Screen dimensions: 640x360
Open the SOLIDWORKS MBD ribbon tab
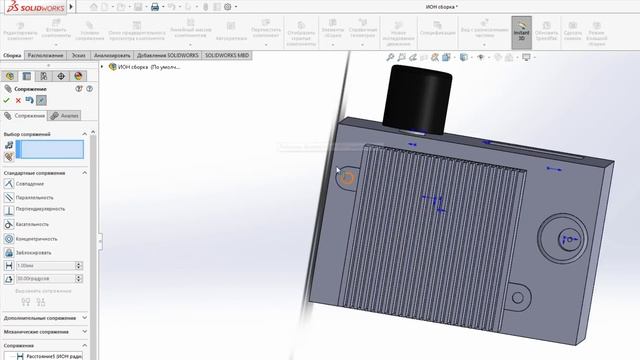point(227,55)
